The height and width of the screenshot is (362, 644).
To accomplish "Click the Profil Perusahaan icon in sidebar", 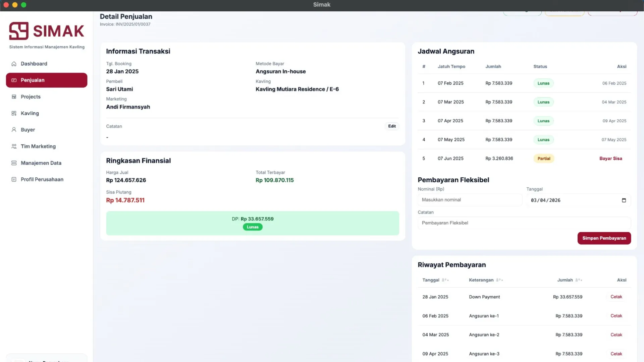I will coord(14,180).
